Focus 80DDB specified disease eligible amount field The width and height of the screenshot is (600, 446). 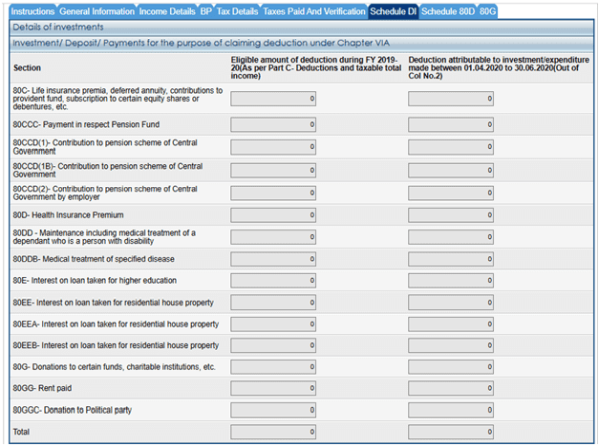click(273, 259)
